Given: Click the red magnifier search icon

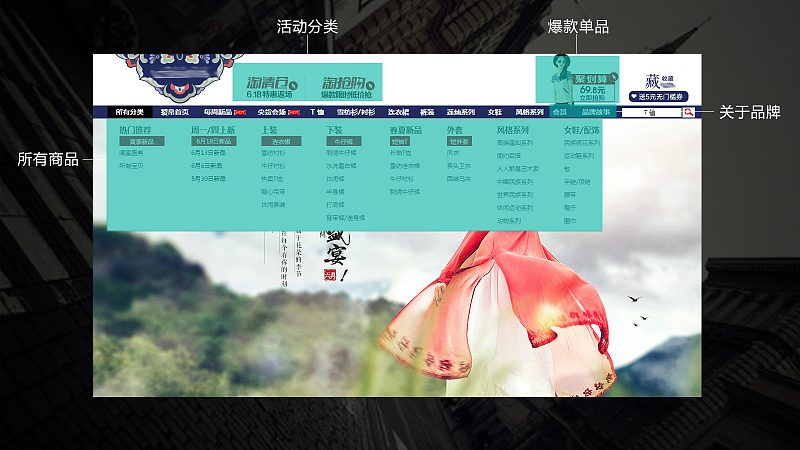Looking at the screenshot, I should point(689,112).
